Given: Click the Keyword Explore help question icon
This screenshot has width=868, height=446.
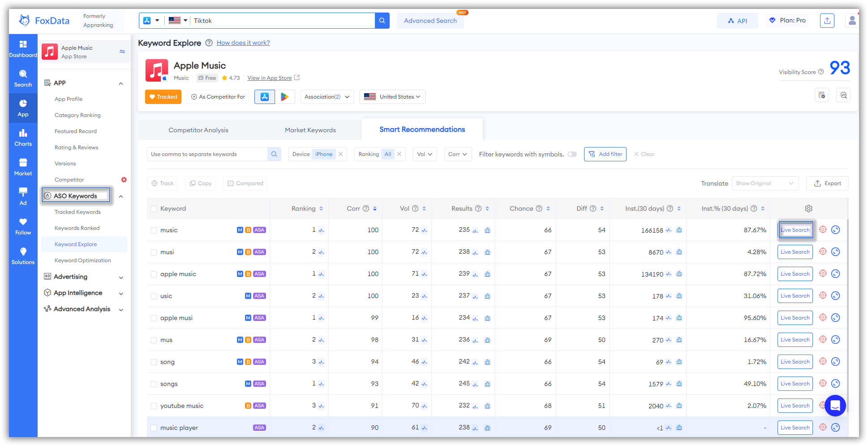Looking at the screenshot, I should pyautogui.click(x=209, y=43).
